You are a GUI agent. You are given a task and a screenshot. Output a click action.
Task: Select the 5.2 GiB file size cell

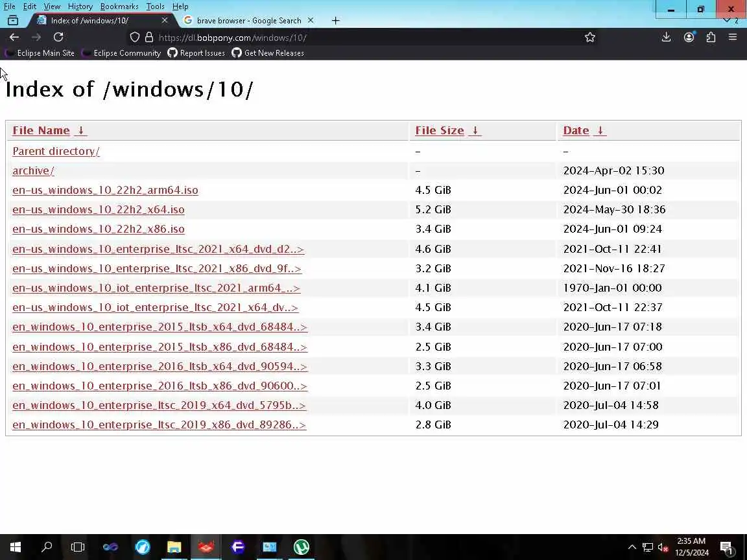tap(433, 209)
